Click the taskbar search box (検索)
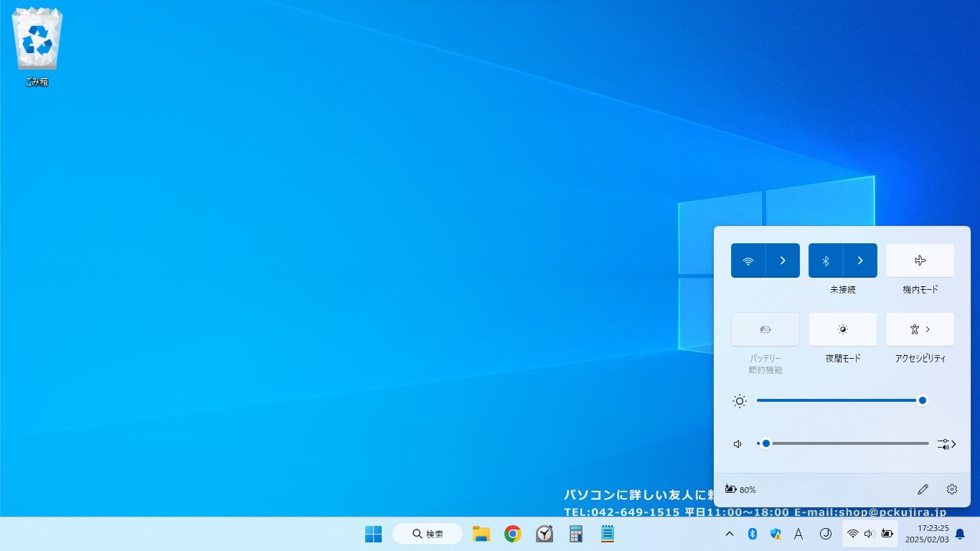 coord(428,534)
